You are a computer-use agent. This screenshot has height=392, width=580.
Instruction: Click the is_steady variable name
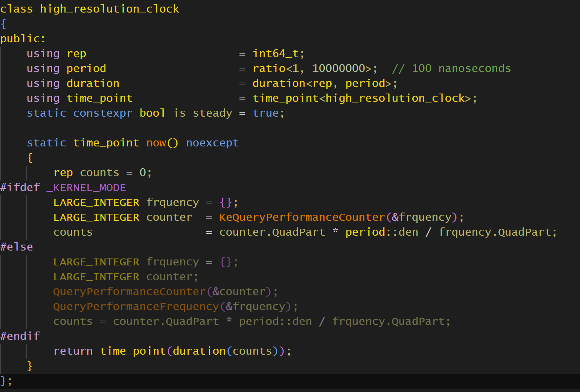202,113
